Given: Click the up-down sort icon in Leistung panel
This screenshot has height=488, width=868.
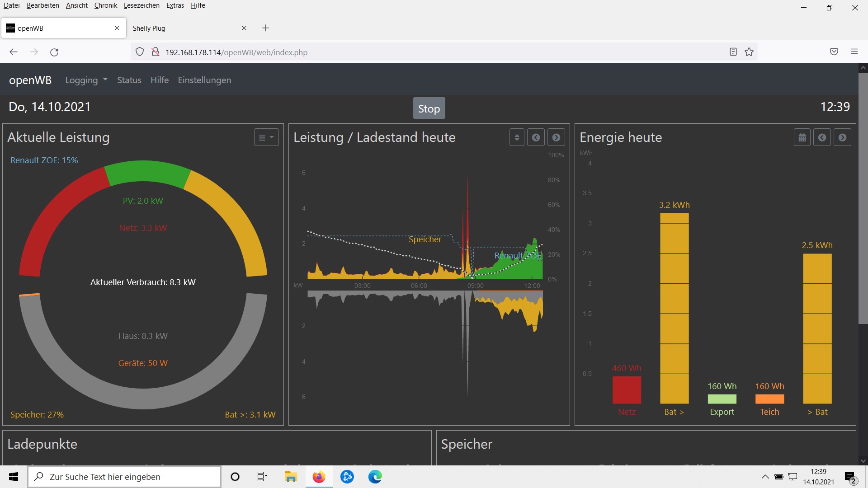Looking at the screenshot, I should pos(517,137).
